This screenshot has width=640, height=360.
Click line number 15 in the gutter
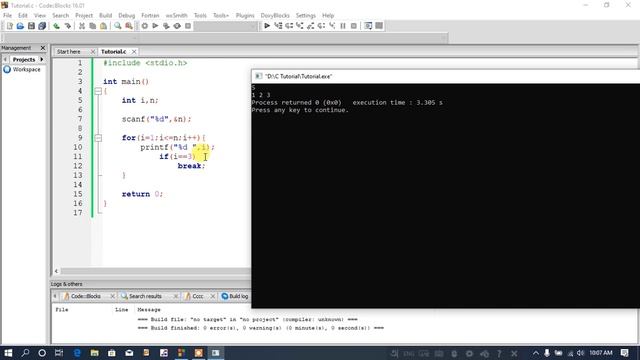(78, 194)
